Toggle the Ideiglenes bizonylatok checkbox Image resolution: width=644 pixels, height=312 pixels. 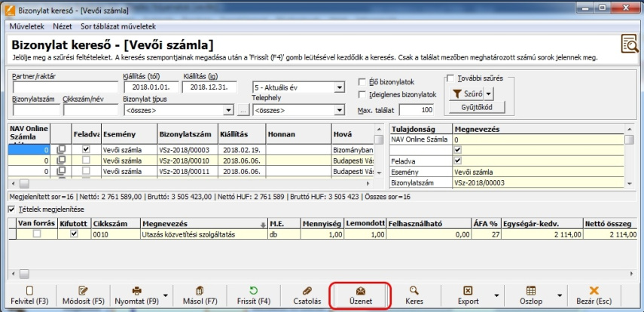pos(363,95)
